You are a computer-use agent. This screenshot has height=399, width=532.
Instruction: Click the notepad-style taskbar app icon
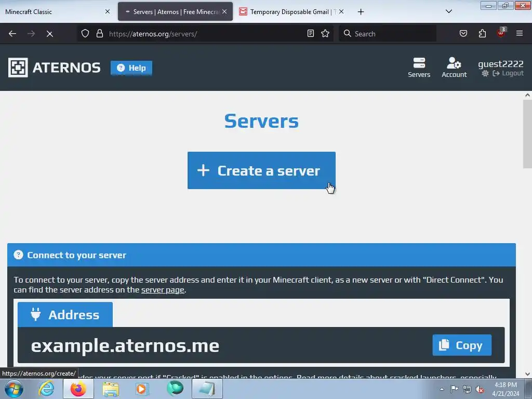pos(207,389)
